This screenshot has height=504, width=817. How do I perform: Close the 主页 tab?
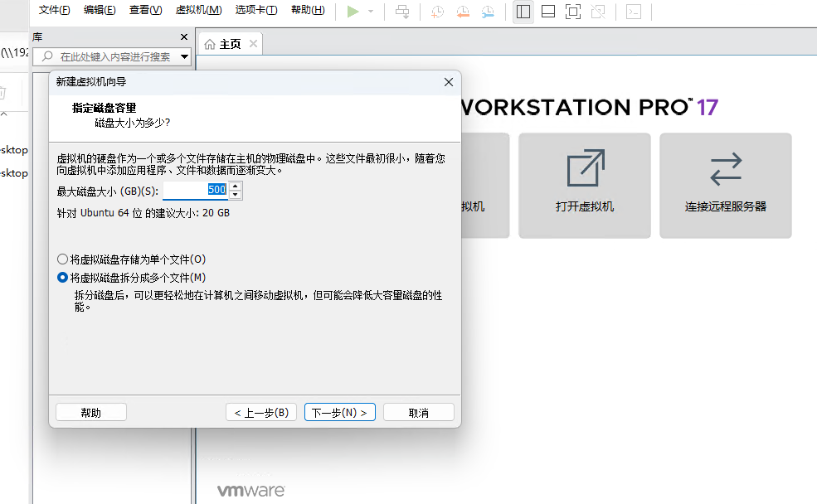pyautogui.click(x=253, y=44)
